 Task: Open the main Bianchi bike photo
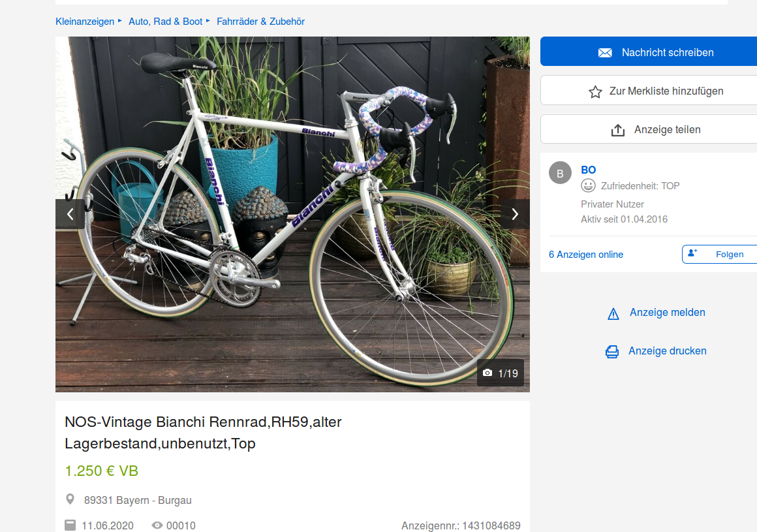pos(292,214)
